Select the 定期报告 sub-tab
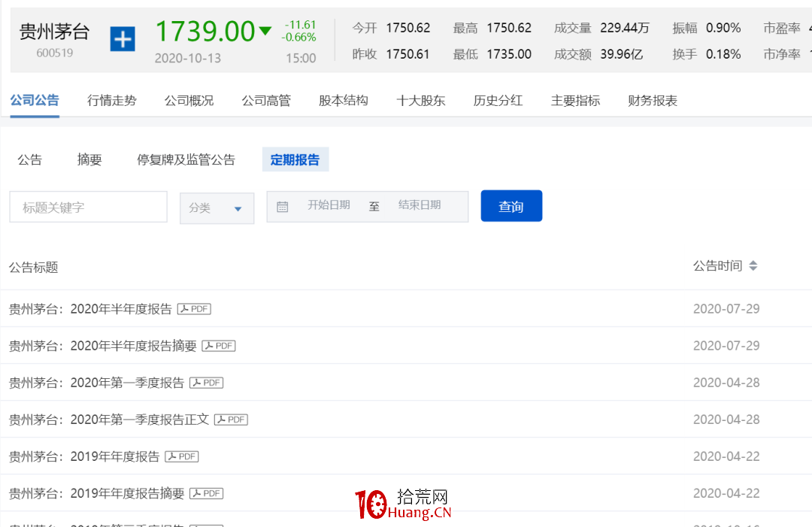 pos(295,159)
